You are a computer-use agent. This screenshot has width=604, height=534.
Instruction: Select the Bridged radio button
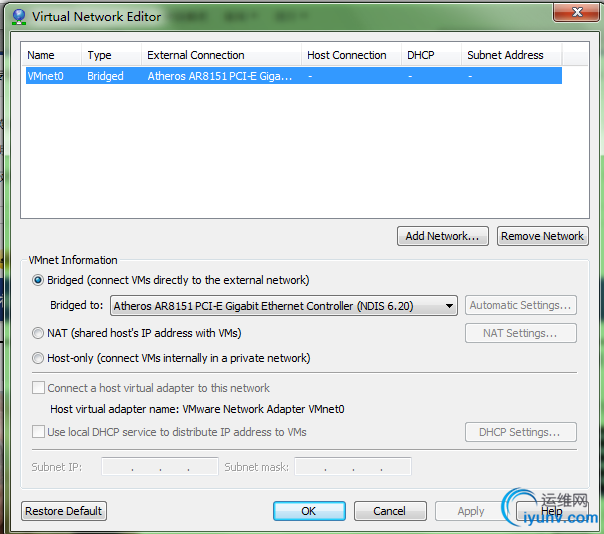(38, 280)
